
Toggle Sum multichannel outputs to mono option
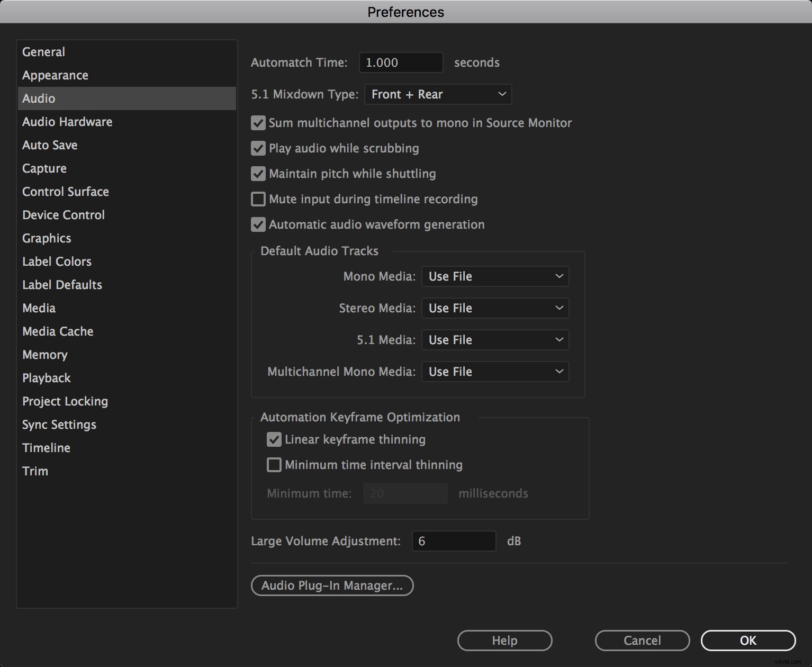258,123
